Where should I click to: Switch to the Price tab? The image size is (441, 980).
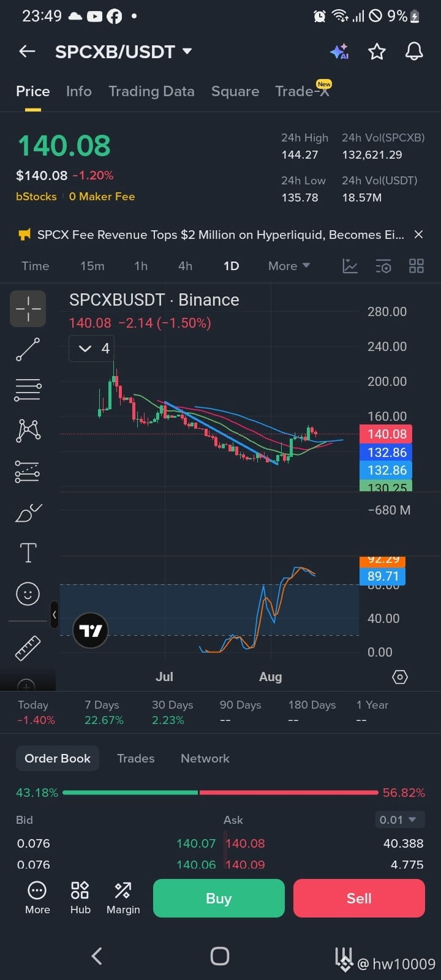coord(33,91)
